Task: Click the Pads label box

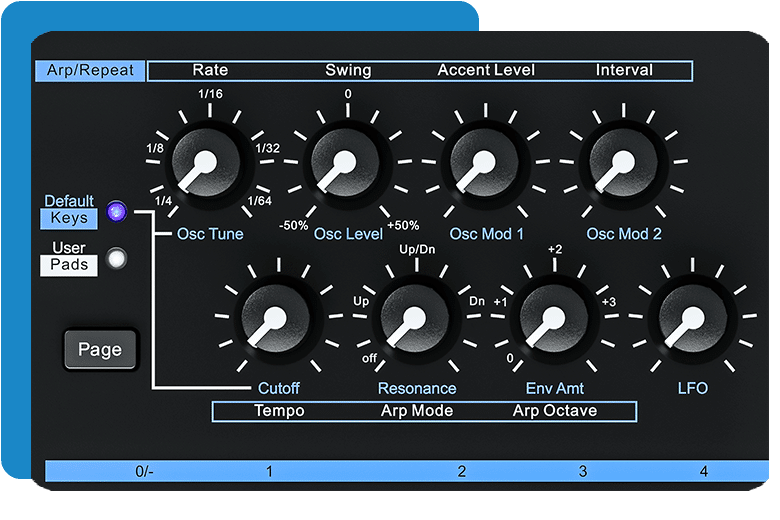Action: click(x=69, y=265)
